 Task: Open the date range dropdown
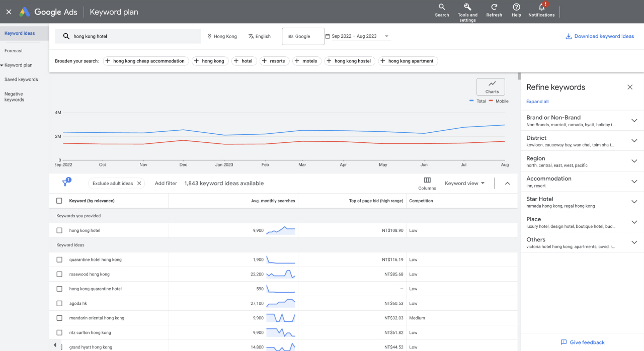(x=358, y=36)
